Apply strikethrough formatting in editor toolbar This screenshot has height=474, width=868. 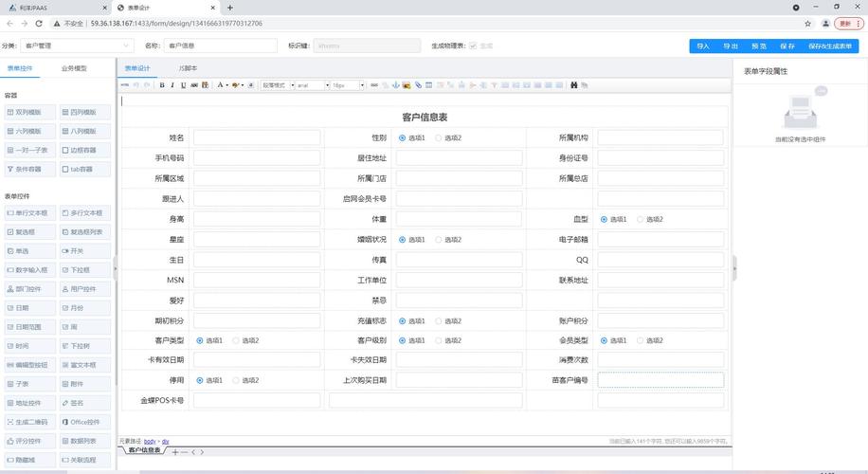pyautogui.click(x=193, y=84)
